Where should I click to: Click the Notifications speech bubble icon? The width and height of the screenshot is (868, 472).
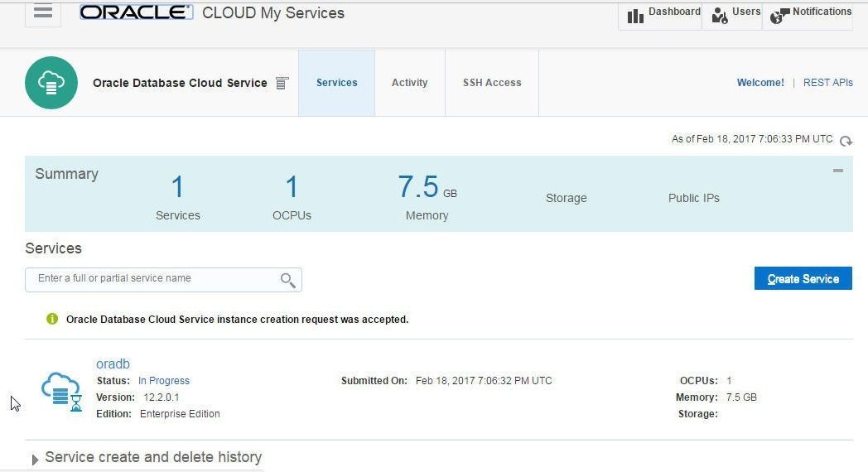click(779, 16)
